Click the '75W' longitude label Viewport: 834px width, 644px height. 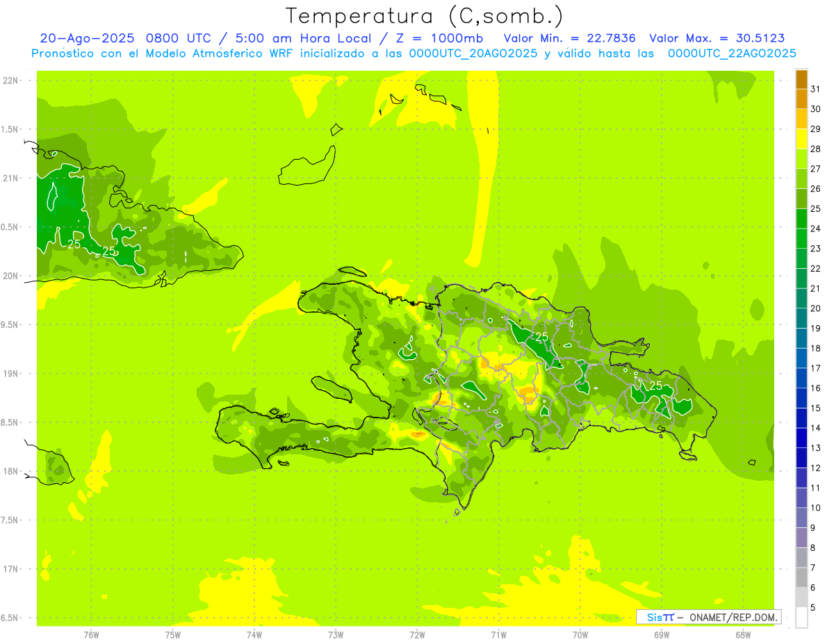[x=173, y=634]
